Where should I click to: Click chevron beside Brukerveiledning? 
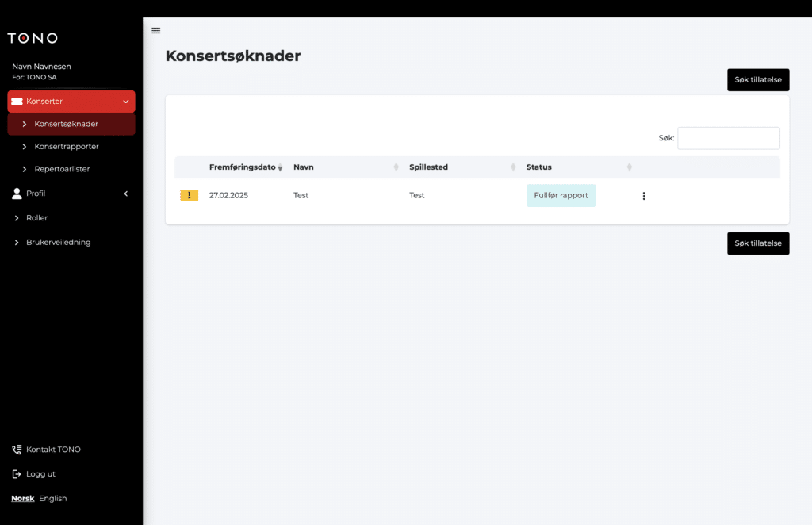(x=17, y=243)
